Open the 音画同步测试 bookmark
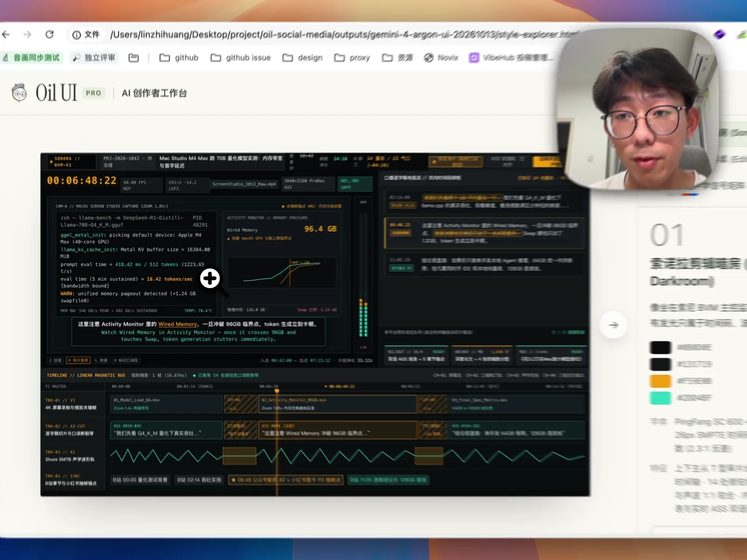The width and height of the screenshot is (747, 560). click(32, 58)
